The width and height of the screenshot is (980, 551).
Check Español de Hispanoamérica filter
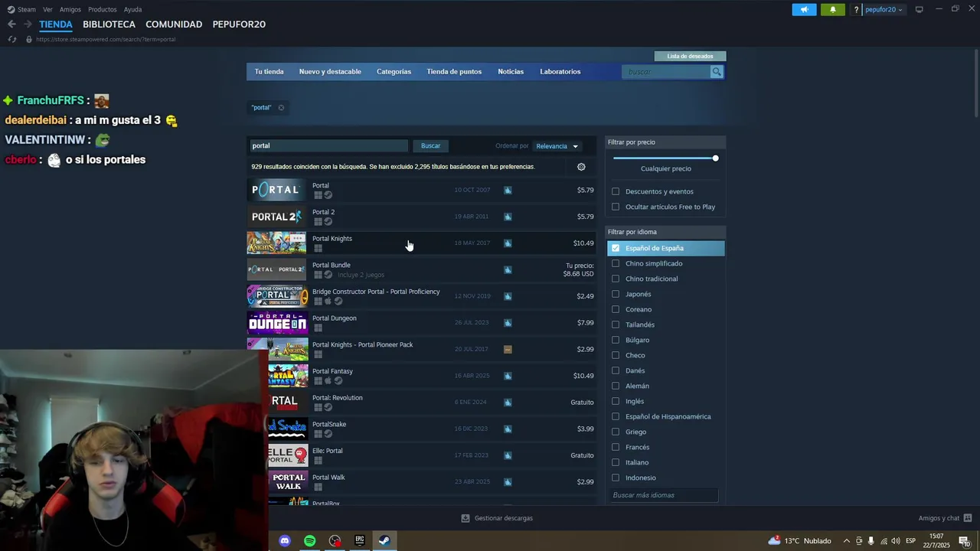click(x=616, y=416)
